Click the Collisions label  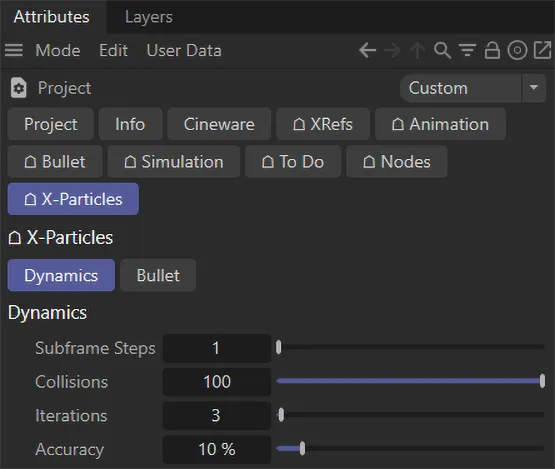pyautogui.click(x=71, y=382)
